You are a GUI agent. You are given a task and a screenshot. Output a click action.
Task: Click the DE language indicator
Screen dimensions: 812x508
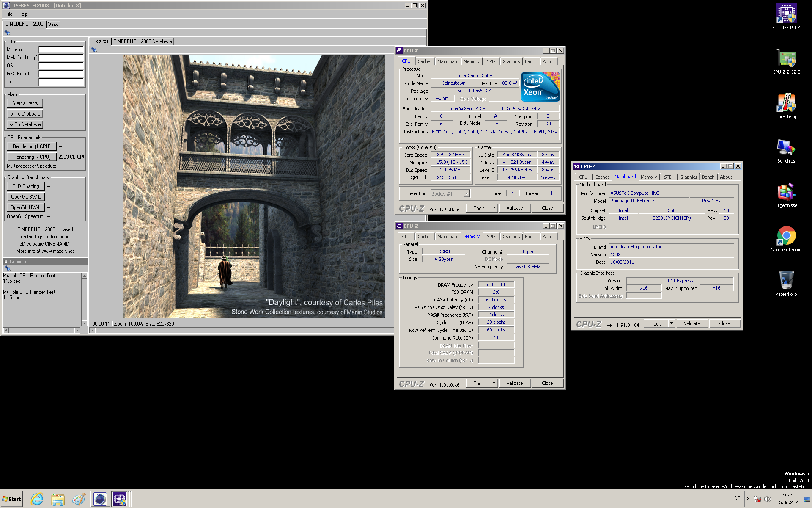(x=737, y=498)
